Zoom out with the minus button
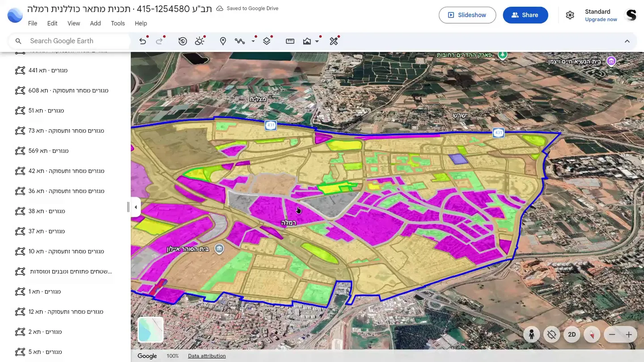 pos(612,334)
